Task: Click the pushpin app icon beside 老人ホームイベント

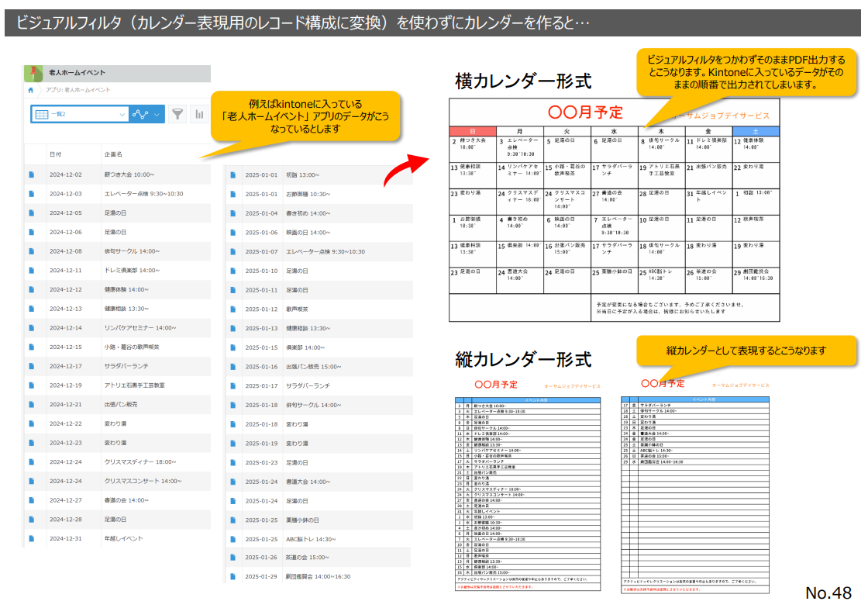Action: (x=35, y=73)
